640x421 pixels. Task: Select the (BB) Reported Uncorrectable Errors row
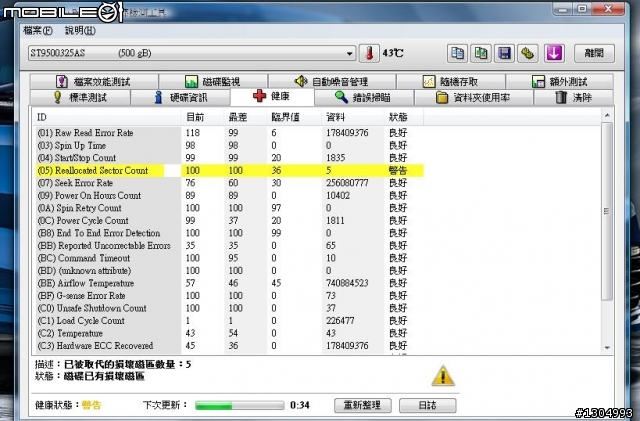tap(229, 246)
